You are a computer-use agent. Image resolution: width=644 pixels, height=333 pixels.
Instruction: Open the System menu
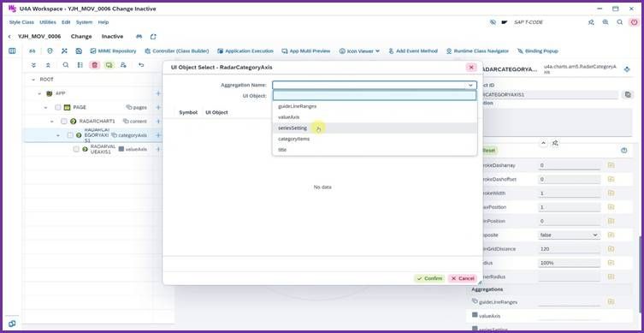(x=84, y=22)
